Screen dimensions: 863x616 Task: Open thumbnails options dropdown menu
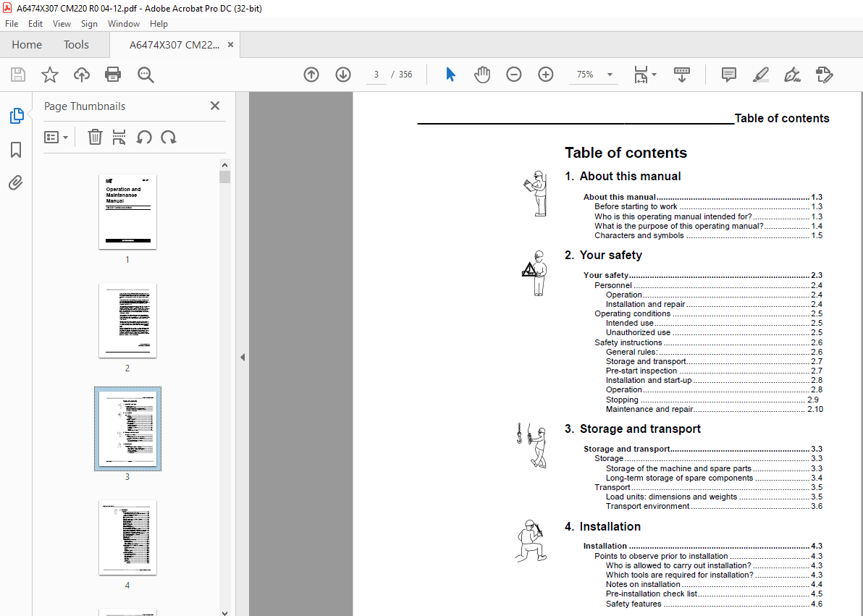tap(56, 137)
